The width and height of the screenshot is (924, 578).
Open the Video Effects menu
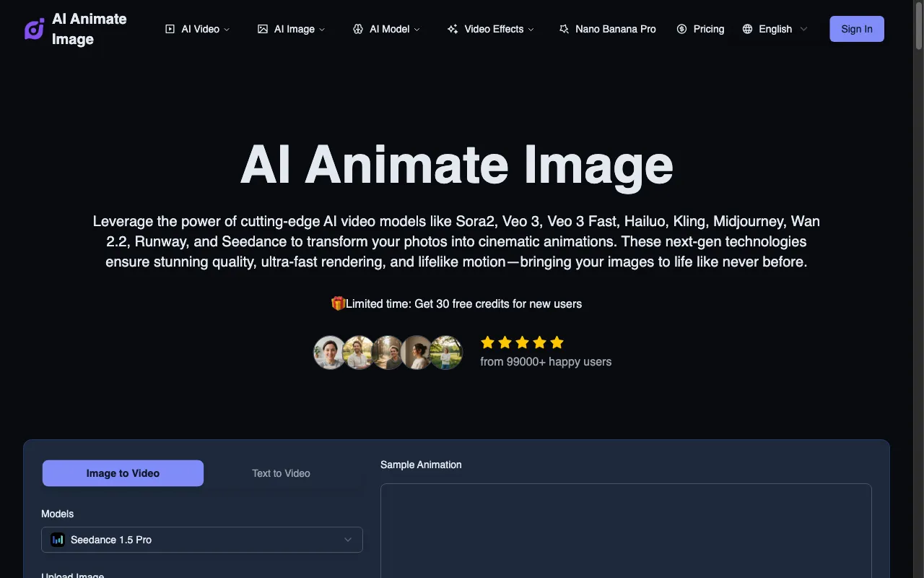tap(491, 29)
